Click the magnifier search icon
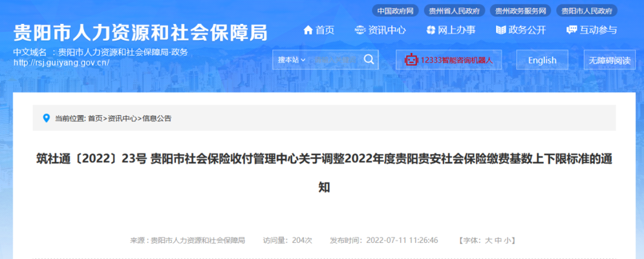644x259 pixels. [369, 60]
